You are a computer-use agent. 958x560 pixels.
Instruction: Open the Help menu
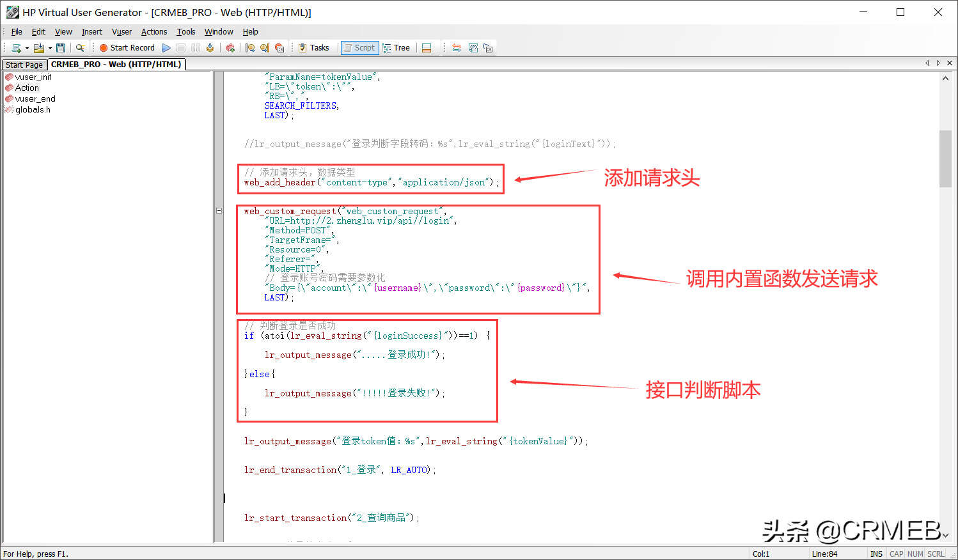(250, 32)
